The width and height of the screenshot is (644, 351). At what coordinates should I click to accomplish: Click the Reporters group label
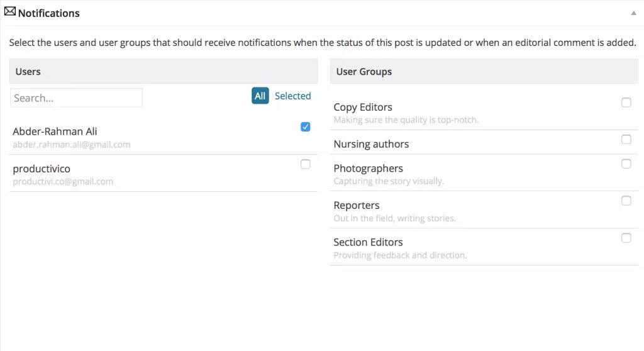click(x=357, y=206)
